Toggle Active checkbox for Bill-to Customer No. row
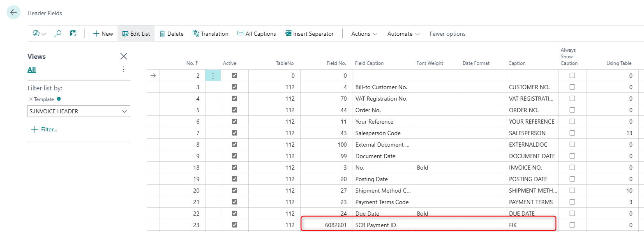 tap(234, 87)
